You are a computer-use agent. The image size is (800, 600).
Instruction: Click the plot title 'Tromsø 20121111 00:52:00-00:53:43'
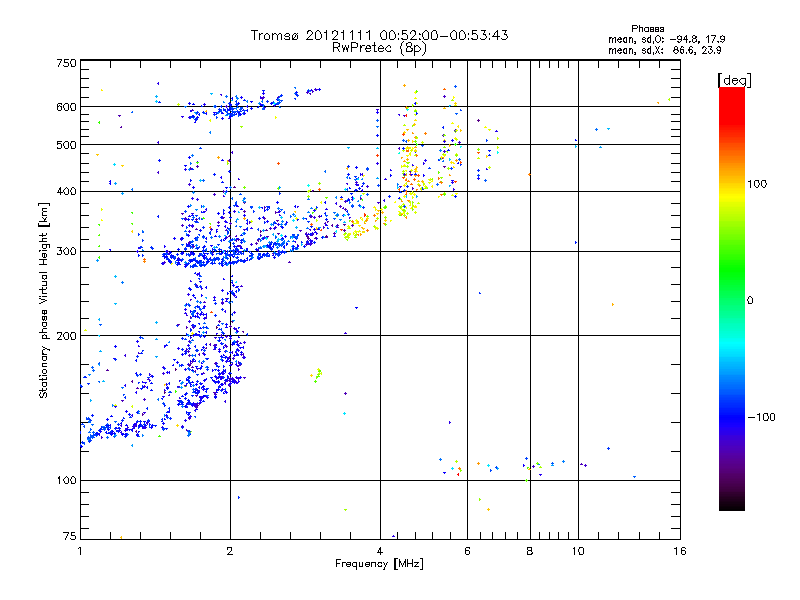point(379,35)
